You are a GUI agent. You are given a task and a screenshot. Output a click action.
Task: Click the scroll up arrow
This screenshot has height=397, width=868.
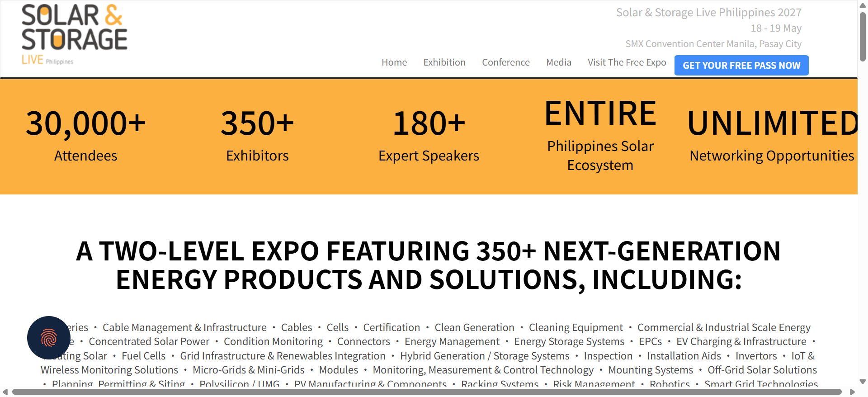point(863,5)
